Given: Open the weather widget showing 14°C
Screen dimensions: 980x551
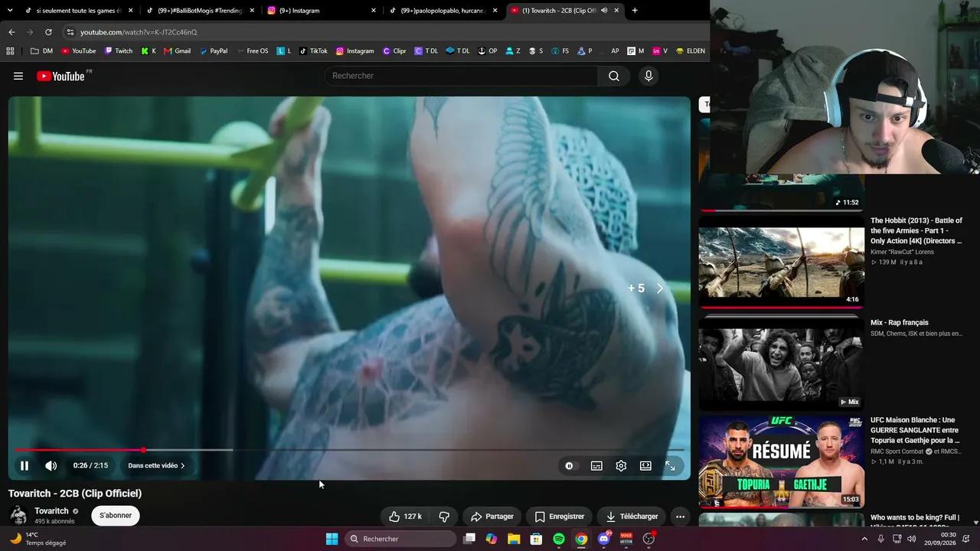Looking at the screenshot, I should (x=37, y=539).
